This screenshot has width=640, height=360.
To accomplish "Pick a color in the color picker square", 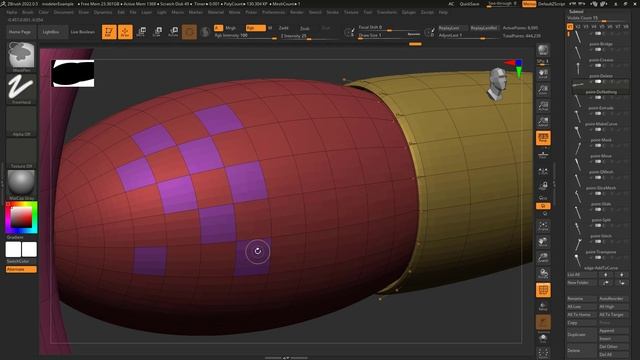I will [21, 217].
